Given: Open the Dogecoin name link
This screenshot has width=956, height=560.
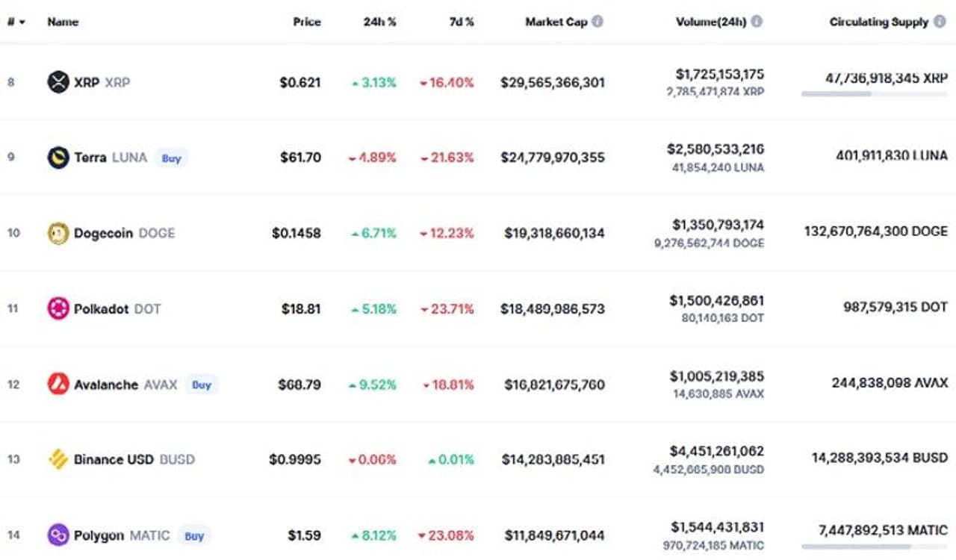Looking at the screenshot, I should pyautogui.click(x=103, y=234).
